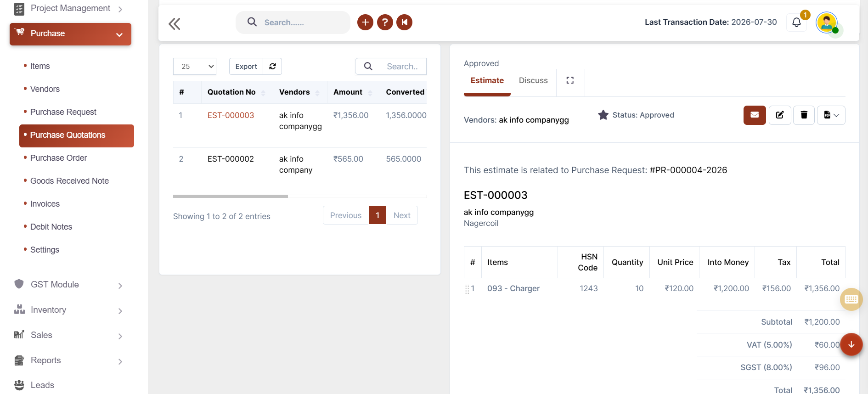The width and height of the screenshot is (868, 394).
Task: Select page 1 in pagination
Action: coord(378,215)
